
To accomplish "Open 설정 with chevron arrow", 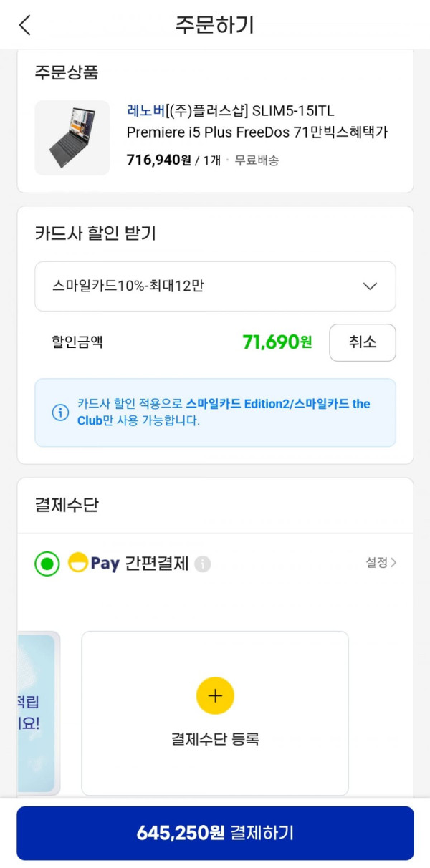I will (381, 563).
